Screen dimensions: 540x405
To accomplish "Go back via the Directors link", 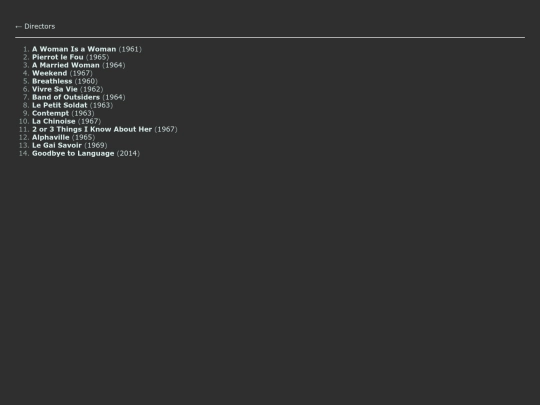I will [x=35, y=27].
